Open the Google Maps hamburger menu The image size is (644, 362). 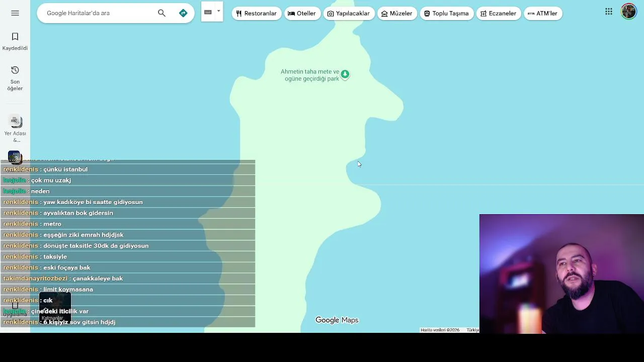(15, 13)
